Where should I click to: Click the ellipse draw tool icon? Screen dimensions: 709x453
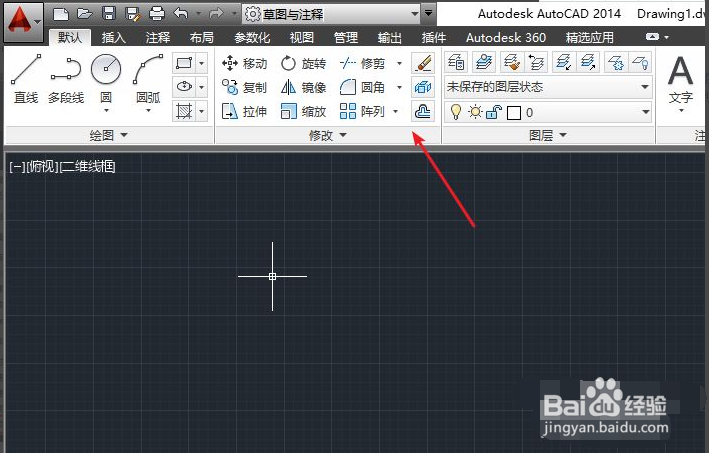184,86
